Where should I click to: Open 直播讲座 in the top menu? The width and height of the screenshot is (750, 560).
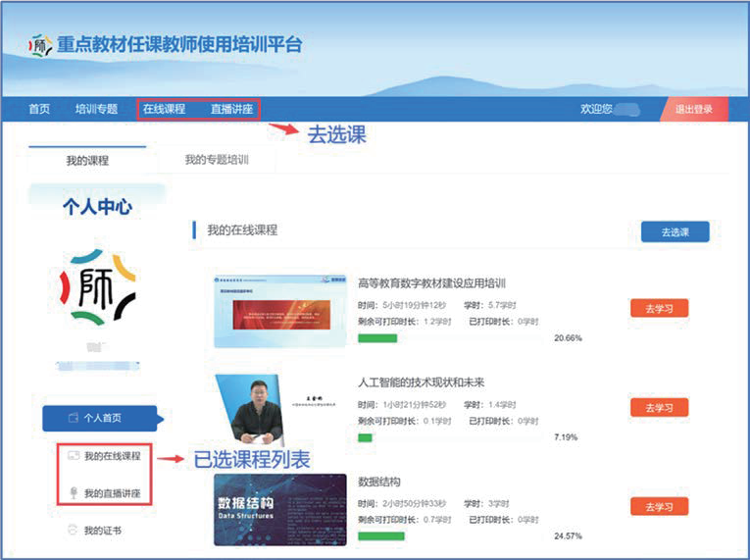(232, 109)
